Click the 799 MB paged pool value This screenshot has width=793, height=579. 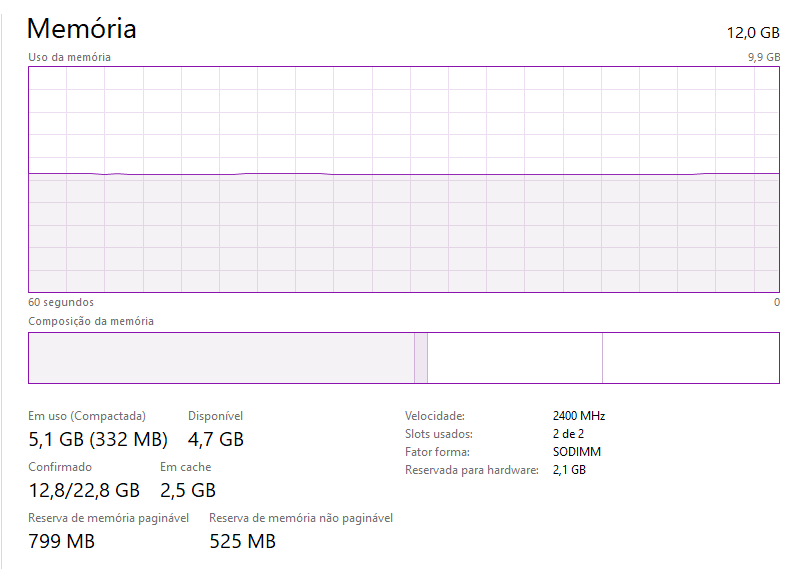click(x=62, y=541)
